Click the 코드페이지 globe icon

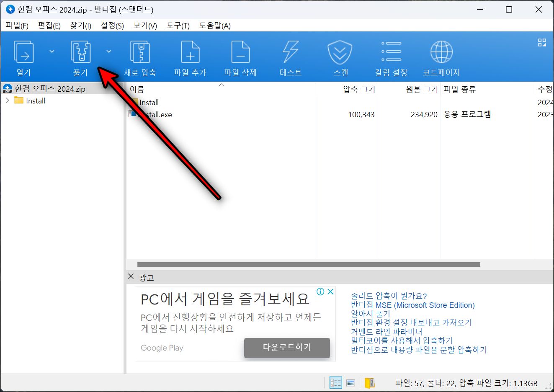coord(441,52)
